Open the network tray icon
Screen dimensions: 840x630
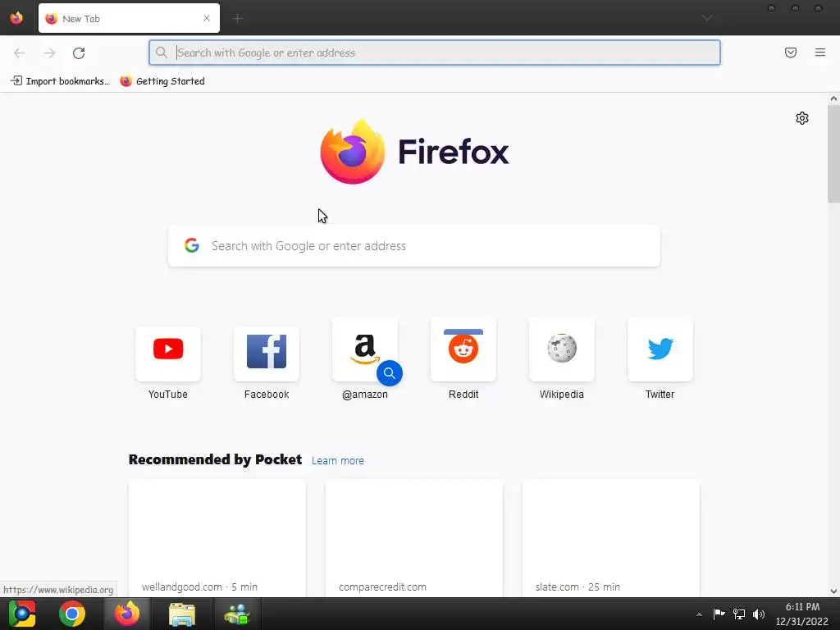click(x=739, y=614)
